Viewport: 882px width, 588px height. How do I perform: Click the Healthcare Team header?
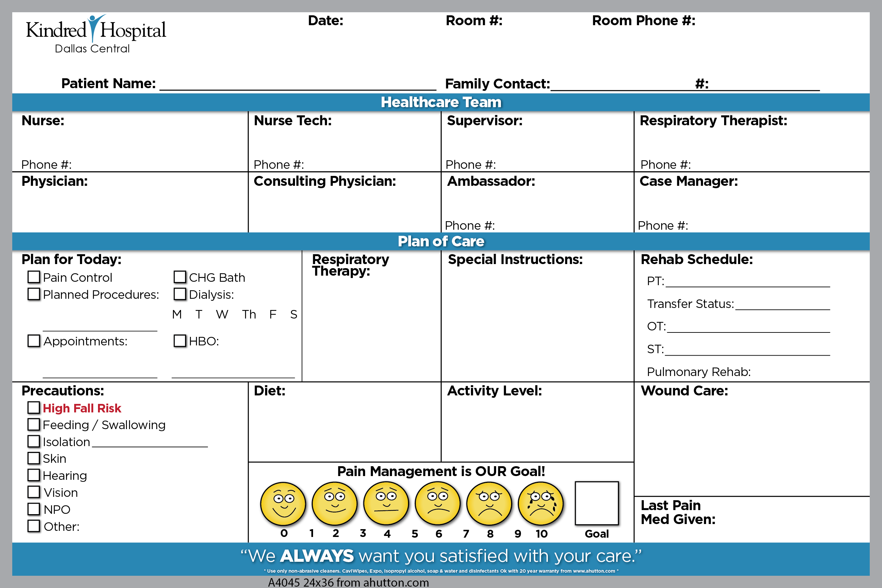click(441, 102)
